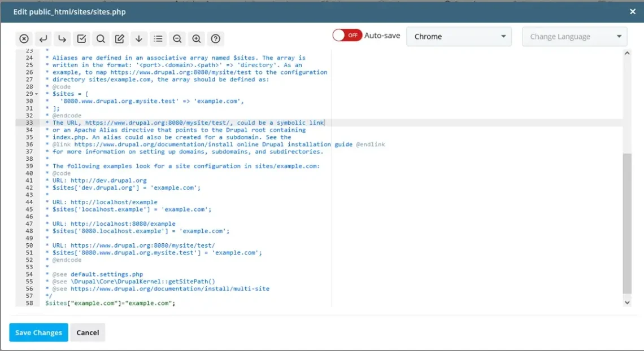Click the scrollbar up arrow
This screenshot has width=644, height=351.
627,52
